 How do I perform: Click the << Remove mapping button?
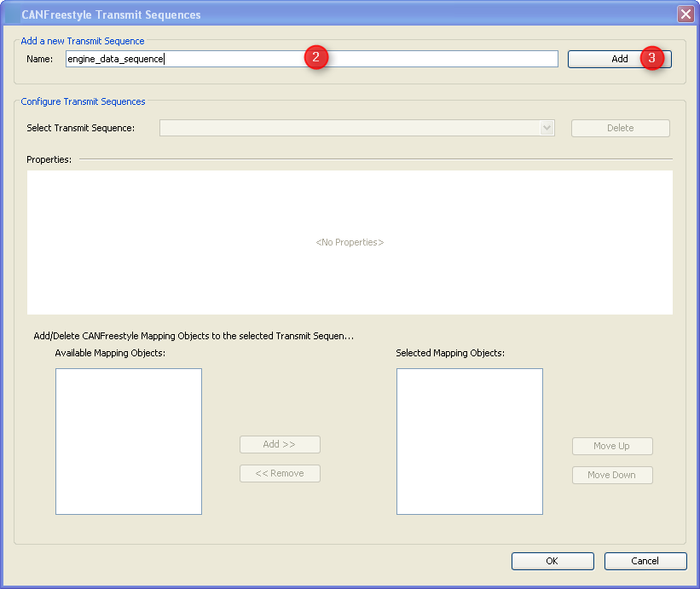tap(280, 473)
